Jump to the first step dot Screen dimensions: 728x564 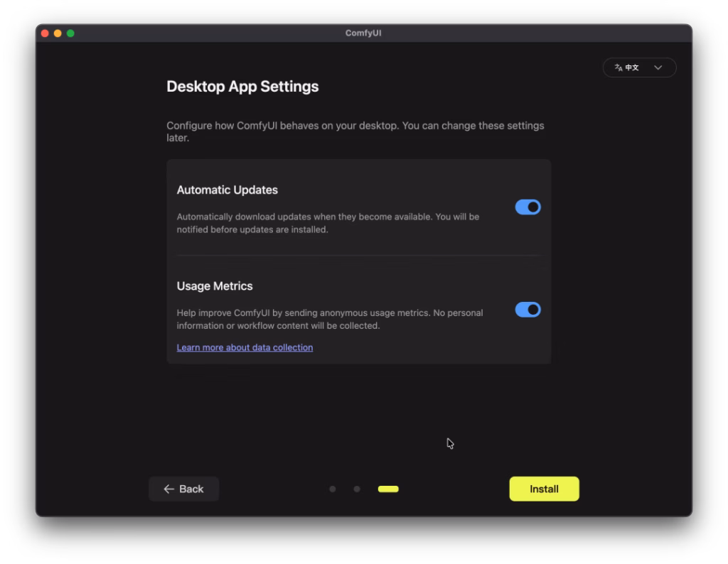(332, 489)
